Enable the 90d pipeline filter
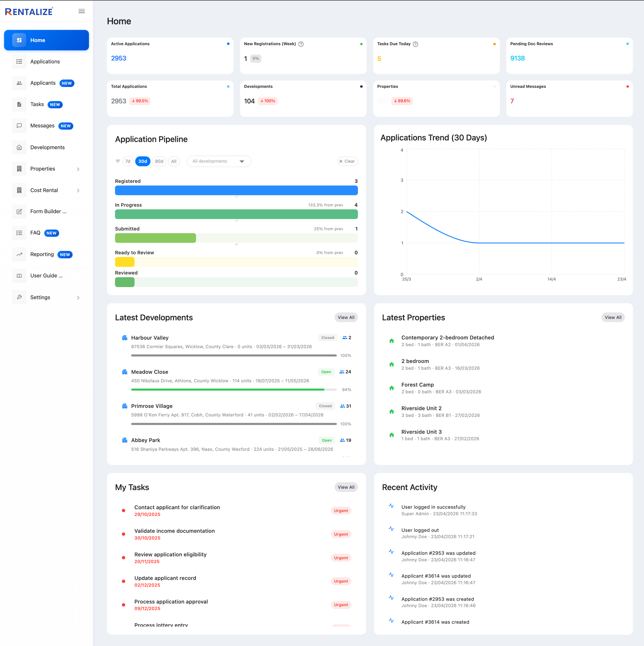Viewport: 644px width, 646px height. pyautogui.click(x=159, y=161)
